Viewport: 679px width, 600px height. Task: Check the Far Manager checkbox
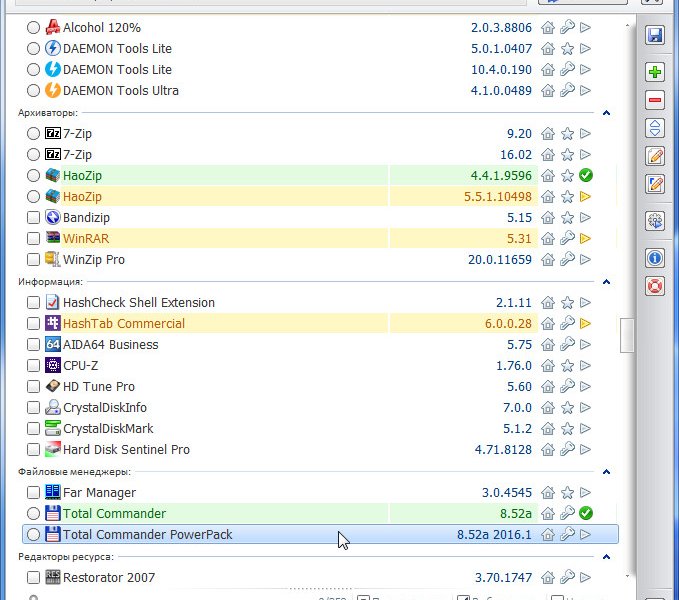33,493
